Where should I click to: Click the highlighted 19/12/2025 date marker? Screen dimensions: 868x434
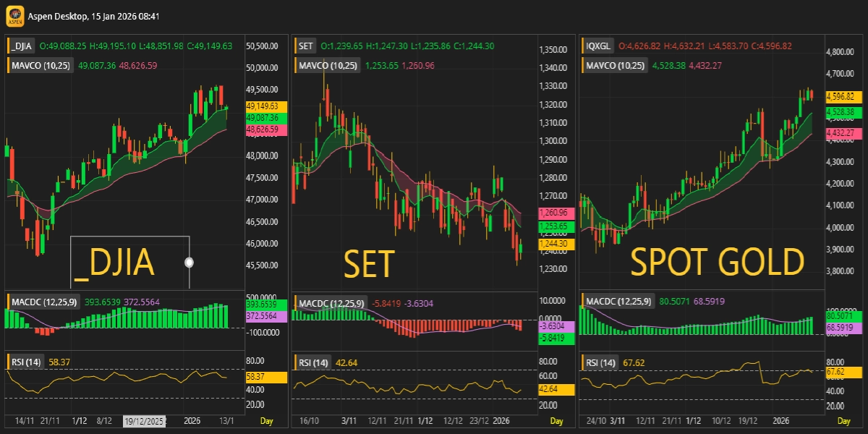pyautogui.click(x=144, y=420)
